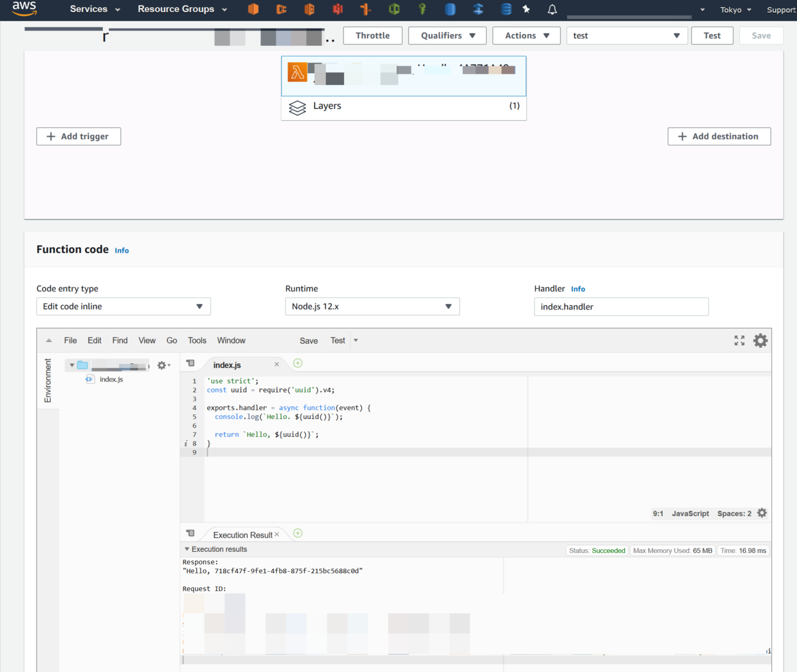The height and width of the screenshot is (672, 797).
Task: Close the index.js tab
Action: point(277,365)
